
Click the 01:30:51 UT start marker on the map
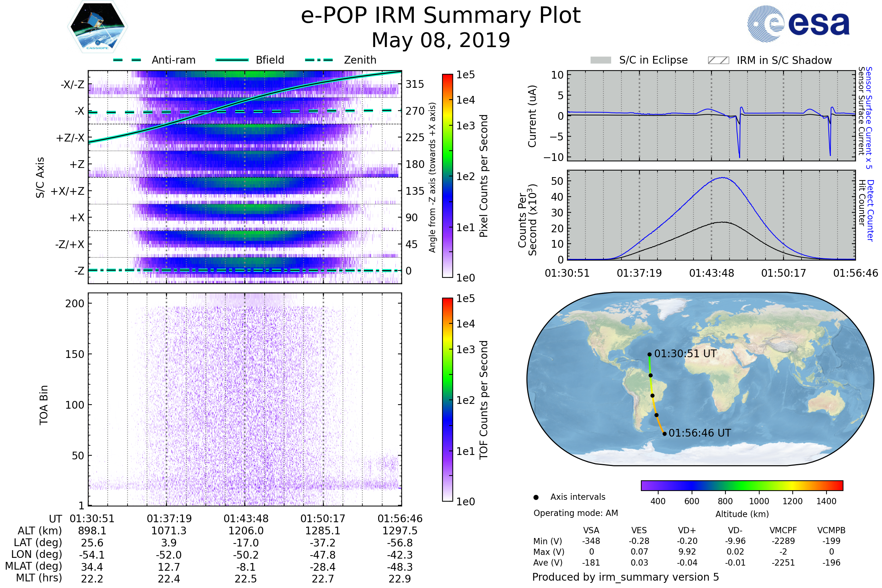point(649,354)
